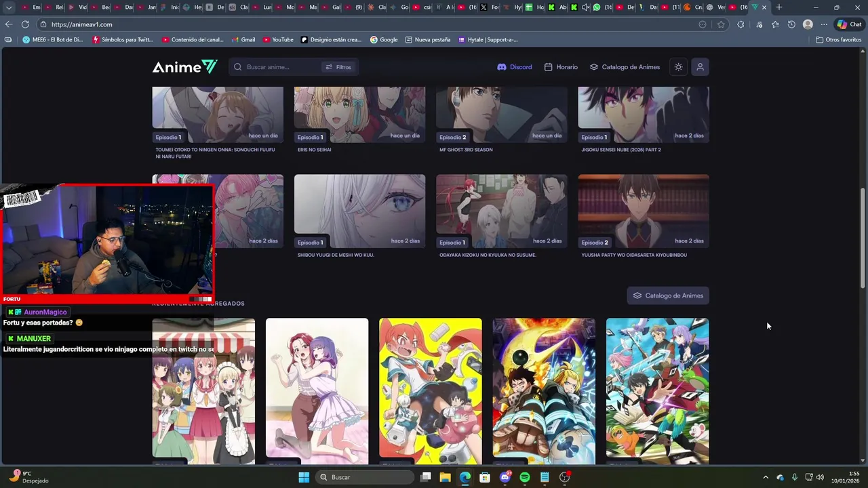This screenshot has height=488, width=868.
Task: Open the Windows Start menu
Action: (x=304, y=477)
